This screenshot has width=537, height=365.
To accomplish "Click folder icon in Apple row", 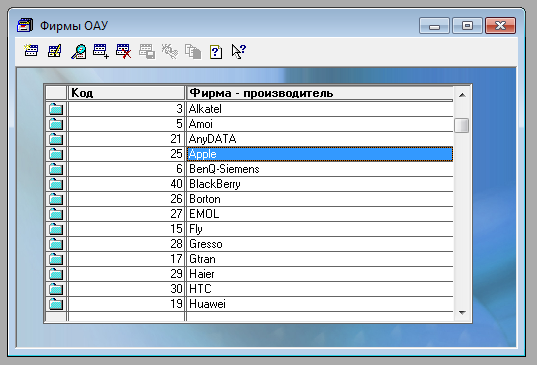I will 56,154.
